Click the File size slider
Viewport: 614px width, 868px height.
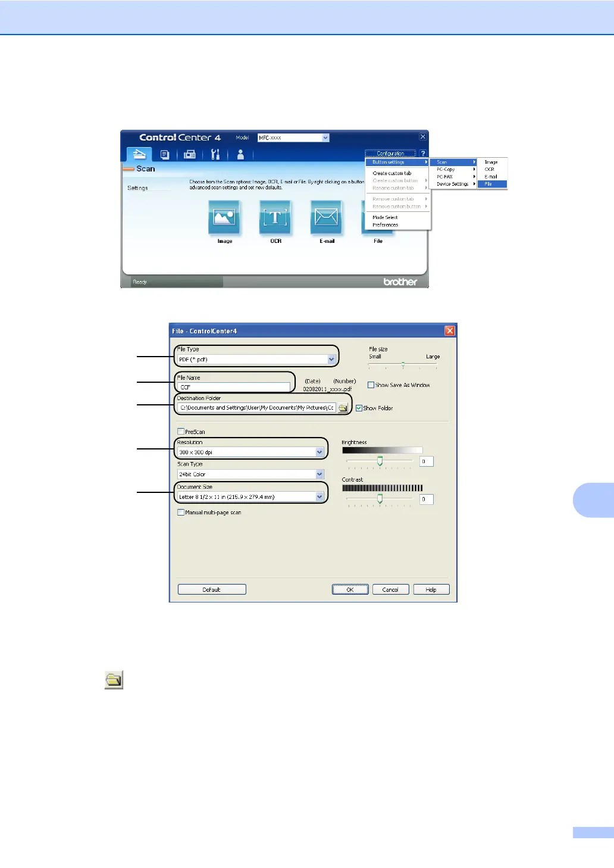(x=403, y=365)
